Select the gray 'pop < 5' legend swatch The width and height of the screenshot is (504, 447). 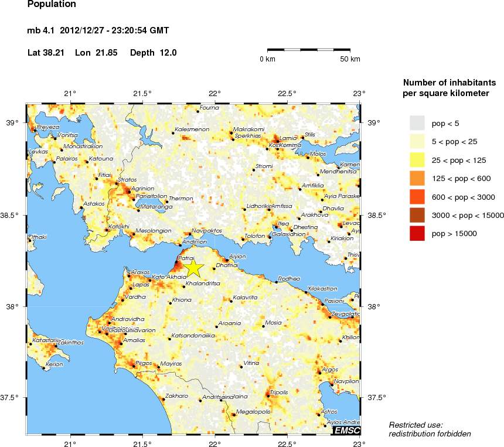(417, 123)
